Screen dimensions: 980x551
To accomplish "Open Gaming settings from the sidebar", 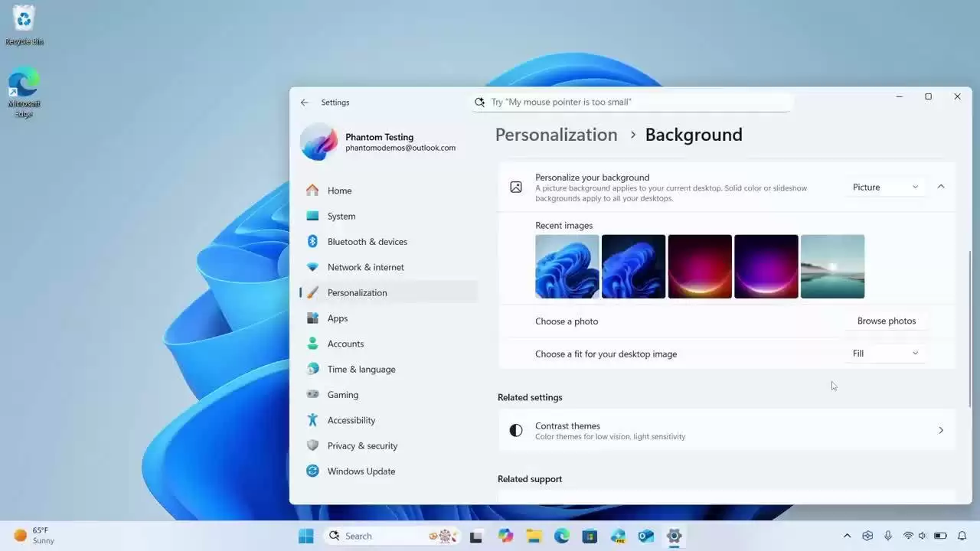I will point(342,394).
